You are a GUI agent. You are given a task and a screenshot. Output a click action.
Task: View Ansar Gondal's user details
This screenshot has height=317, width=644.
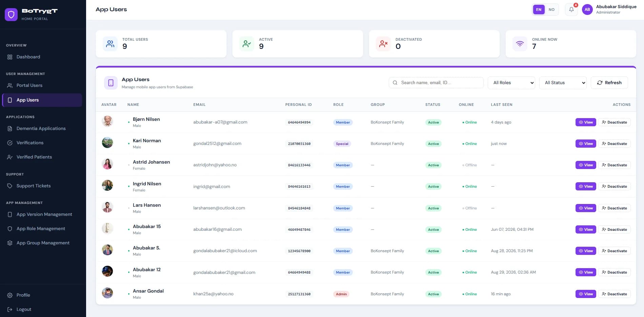point(586,294)
